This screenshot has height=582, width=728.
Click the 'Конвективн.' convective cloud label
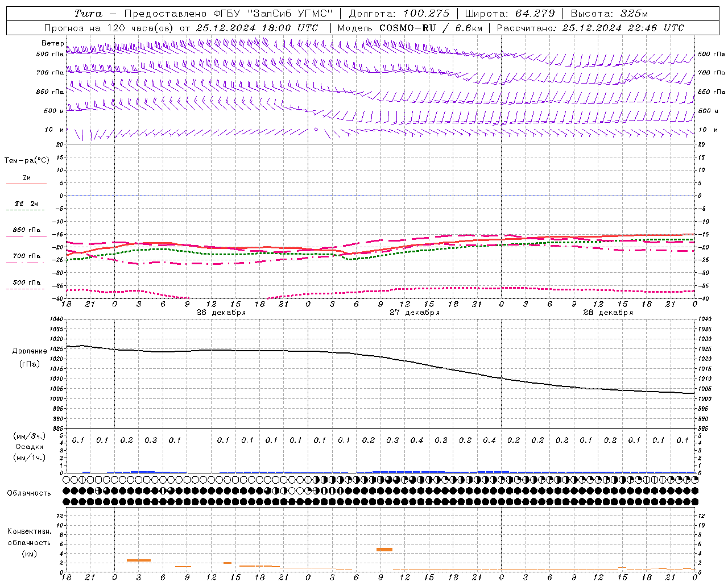30,531
